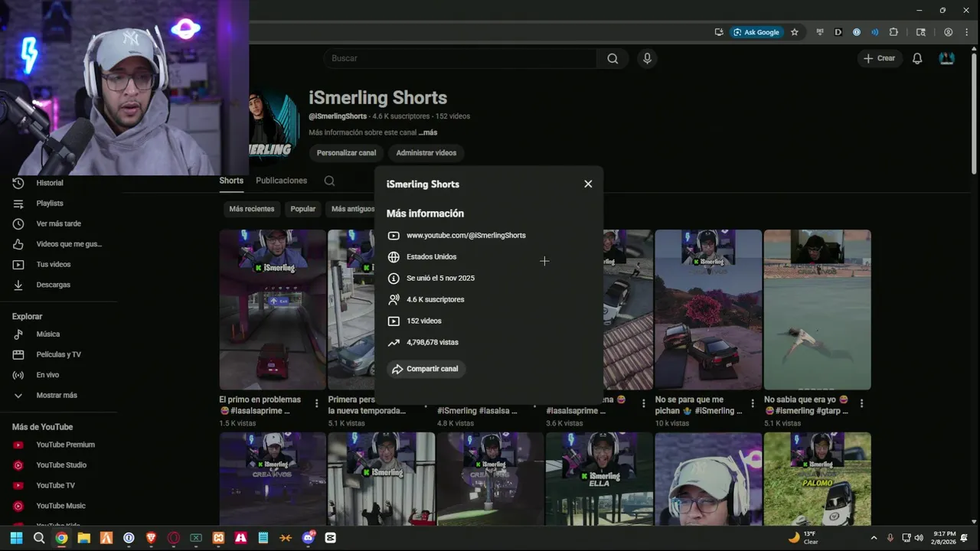Start voice search with microphone icon
Screen dimensions: 980x551
647,58
